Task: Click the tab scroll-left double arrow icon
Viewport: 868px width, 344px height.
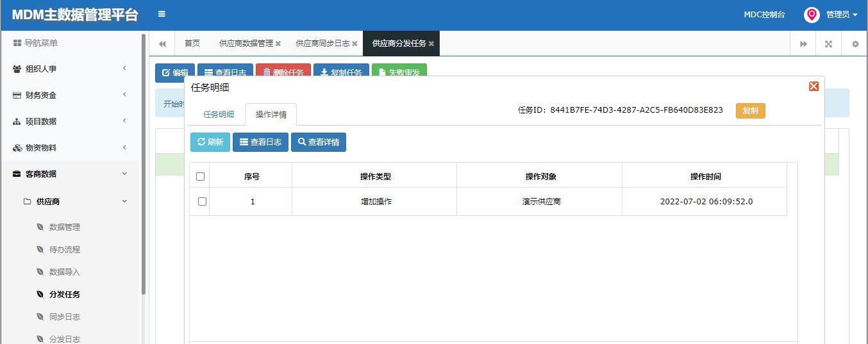Action: point(162,44)
